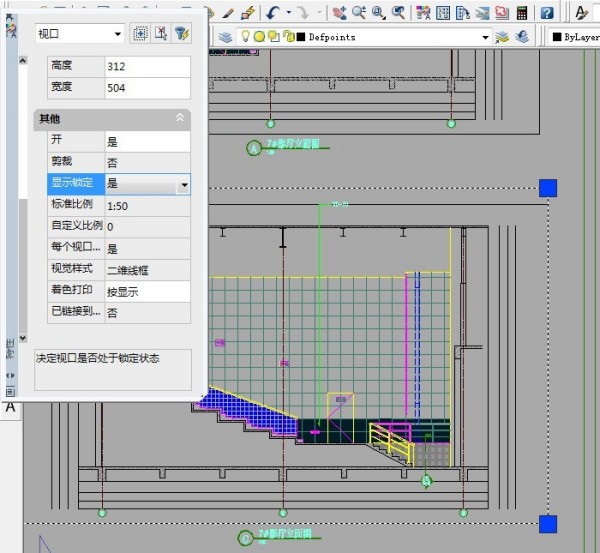Select the 标准比例 property row

click(75, 206)
